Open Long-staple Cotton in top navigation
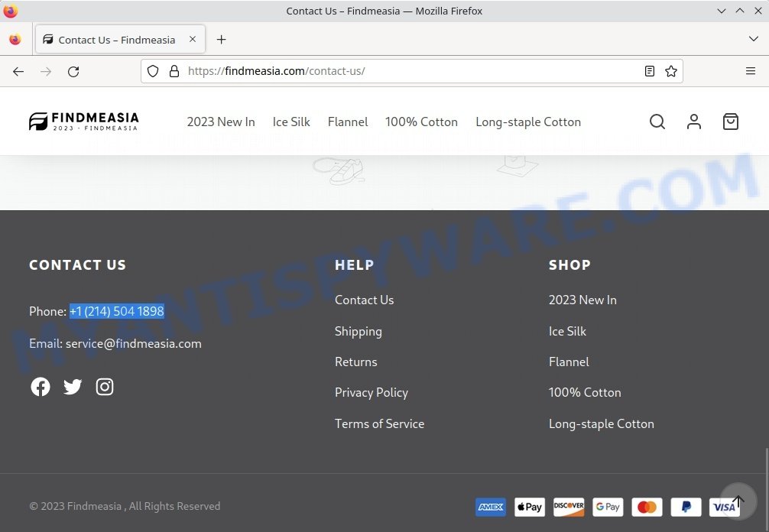The width and height of the screenshot is (769, 532). pos(528,122)
